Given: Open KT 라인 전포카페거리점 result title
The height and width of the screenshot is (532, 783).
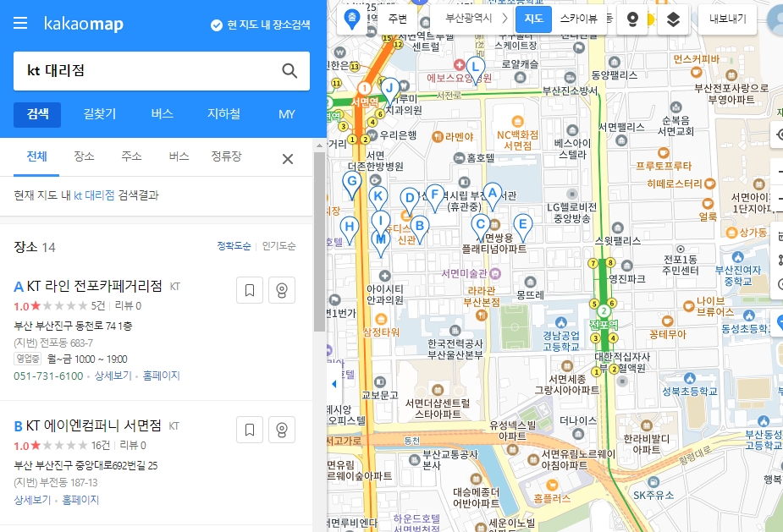Looking at the screenshot, I should click(x=94, y=286).
